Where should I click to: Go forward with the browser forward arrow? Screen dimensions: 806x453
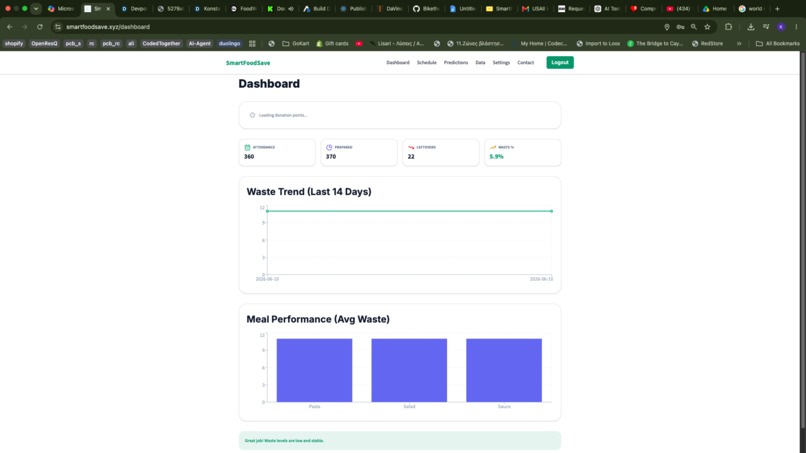coord(24,27)
